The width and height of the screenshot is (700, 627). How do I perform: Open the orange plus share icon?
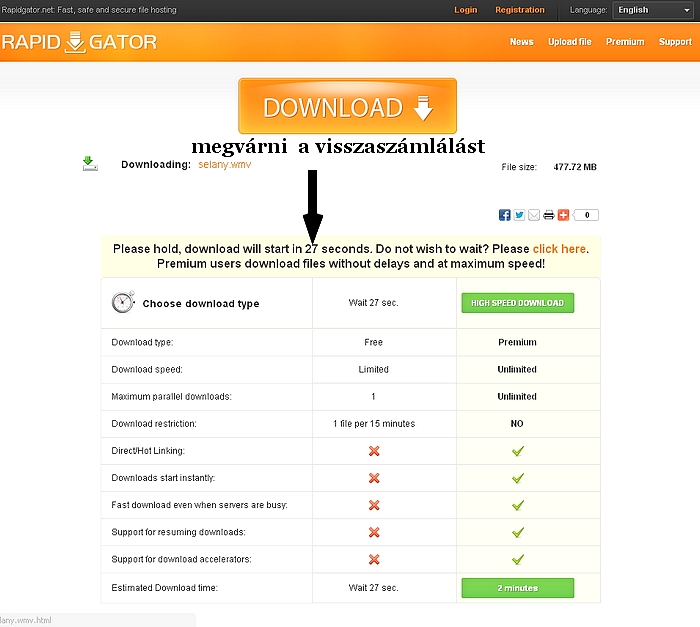(563, 215)
